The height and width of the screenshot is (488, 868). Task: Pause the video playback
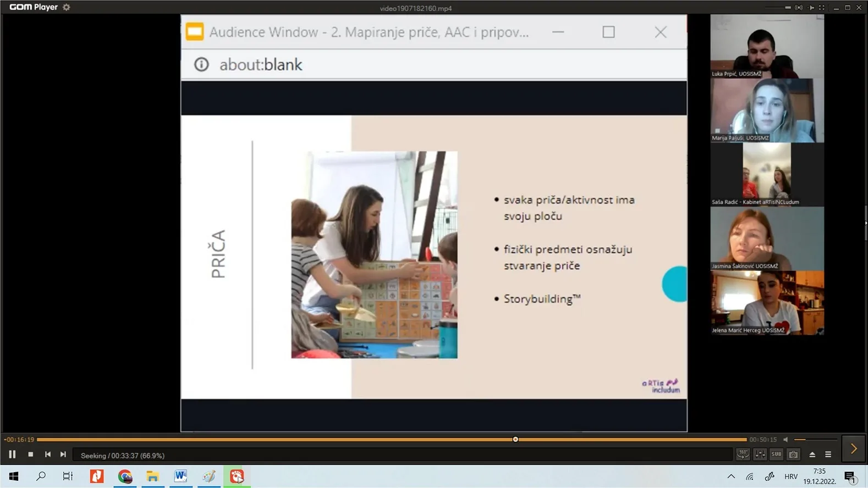point(12,454)
